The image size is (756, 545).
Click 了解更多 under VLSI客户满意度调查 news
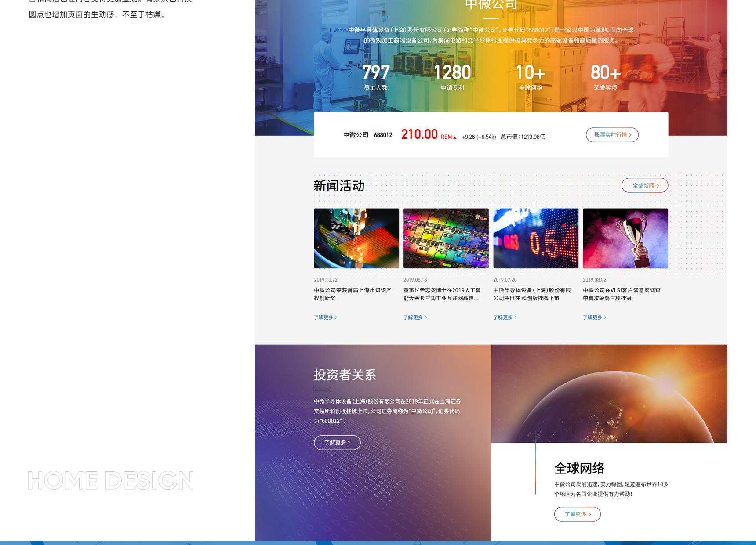[x=595, y=317]
